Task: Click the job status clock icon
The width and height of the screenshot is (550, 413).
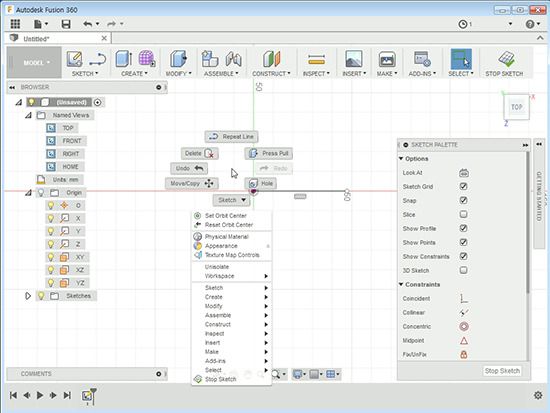Action: pyautogui.click(x=463, y=24)
